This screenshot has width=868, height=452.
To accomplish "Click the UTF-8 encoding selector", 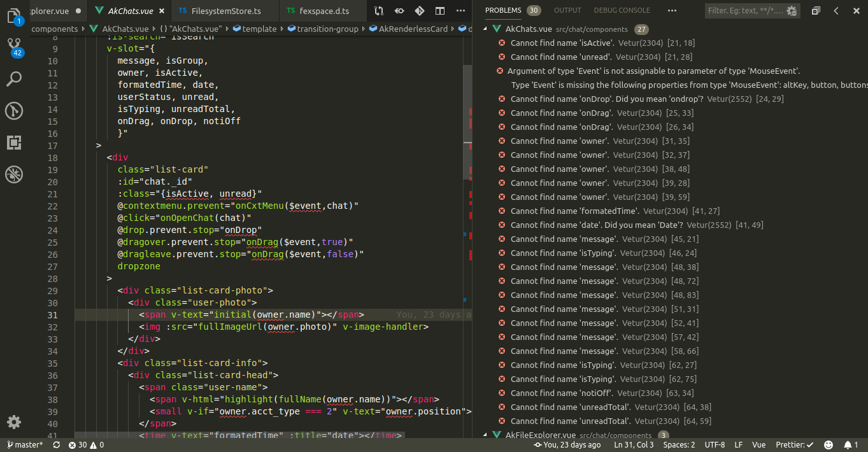I will 715,445.
